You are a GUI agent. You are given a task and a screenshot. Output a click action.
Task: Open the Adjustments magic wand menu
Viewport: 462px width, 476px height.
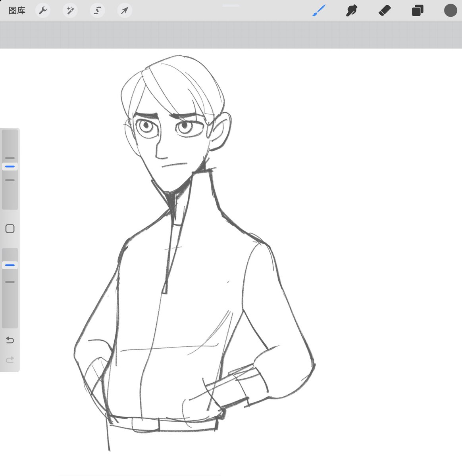70,11
